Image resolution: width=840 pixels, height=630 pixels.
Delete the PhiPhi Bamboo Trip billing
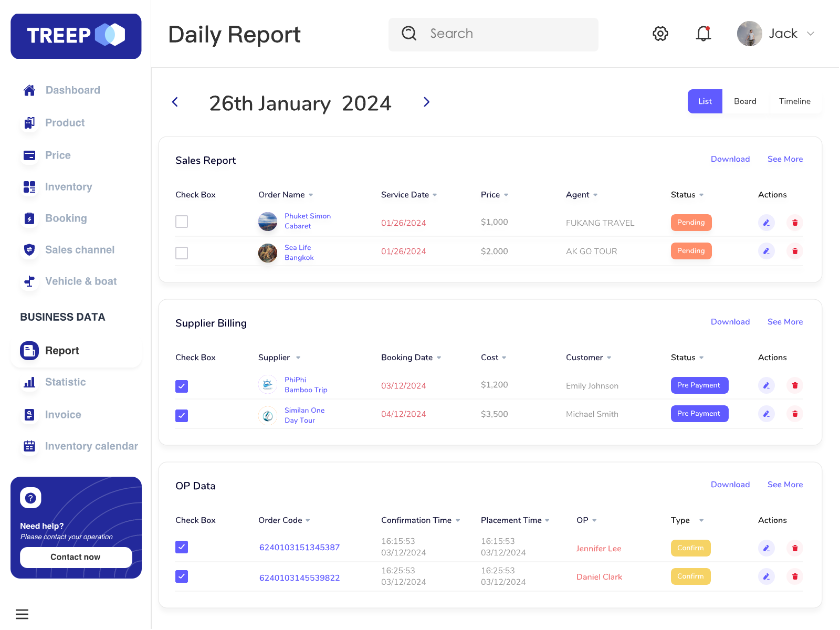(795, 385)
